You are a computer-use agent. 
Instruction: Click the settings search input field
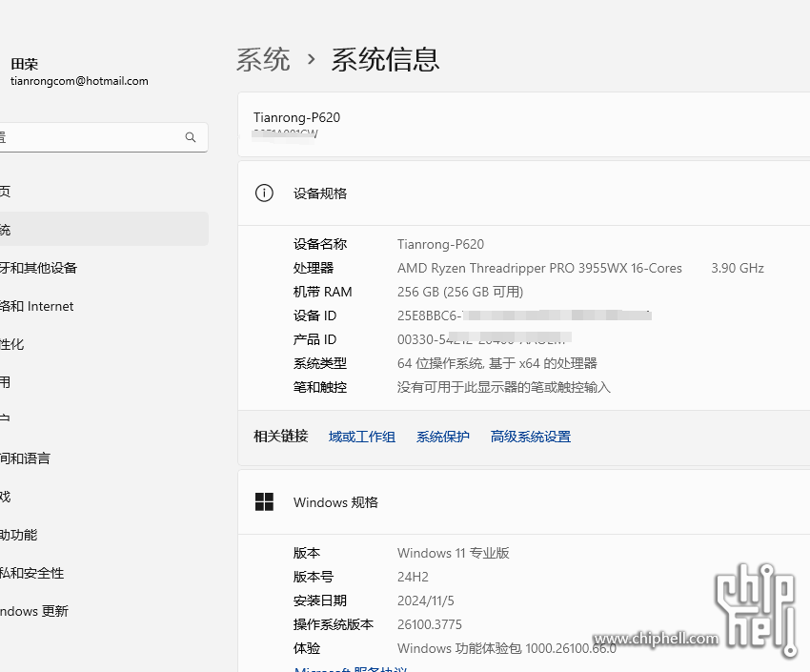[103, 137]
